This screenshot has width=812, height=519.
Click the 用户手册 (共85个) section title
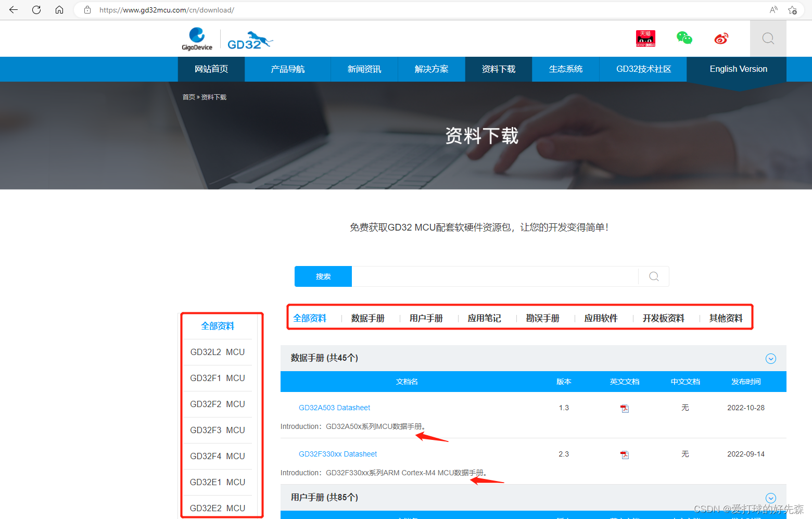(x=324, y=497)
